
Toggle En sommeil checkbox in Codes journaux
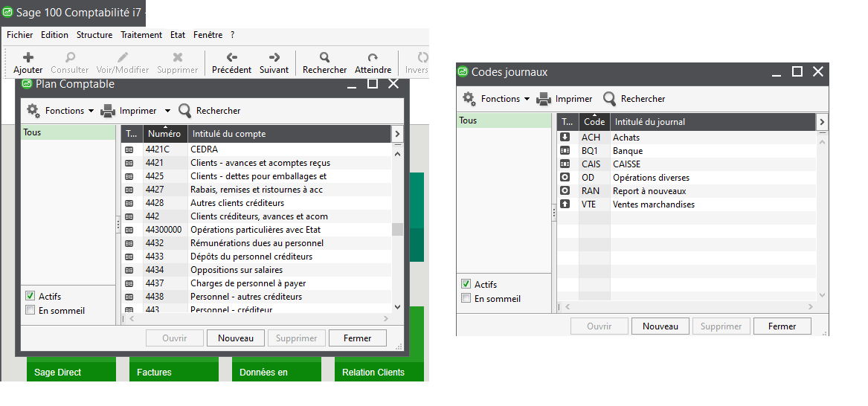pyautogui.click(x=466, y=299)
